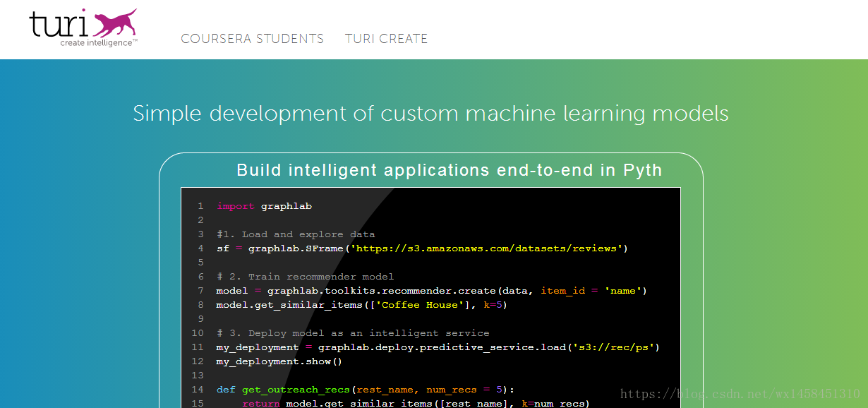Click the comment '#1. Load and explore data'
868x408 pixels.
coord(296,234)
